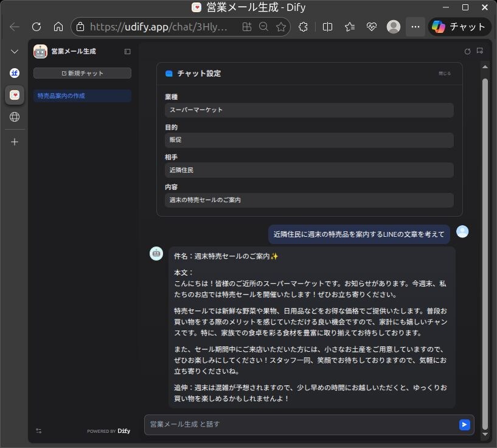This screenshot has height=448, width=497.
Task: Click the chat scrollbar up arrow
Action: click(485, 66)
